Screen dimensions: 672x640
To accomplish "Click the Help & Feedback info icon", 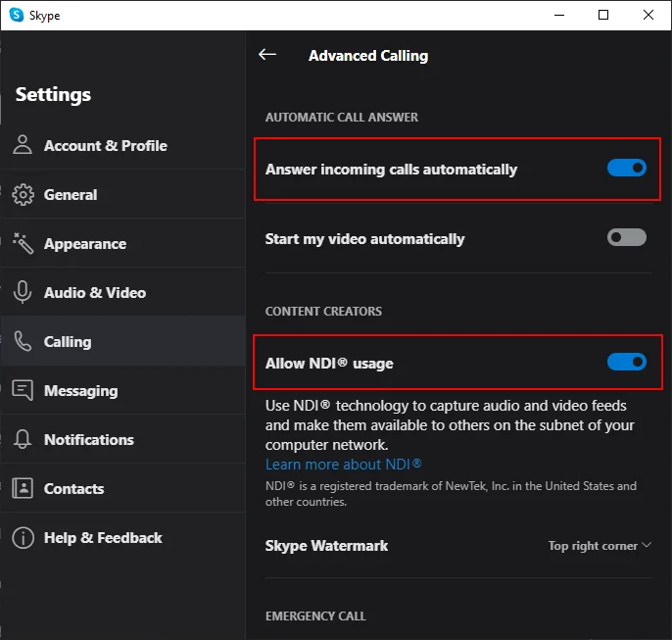I will [23, 537].
